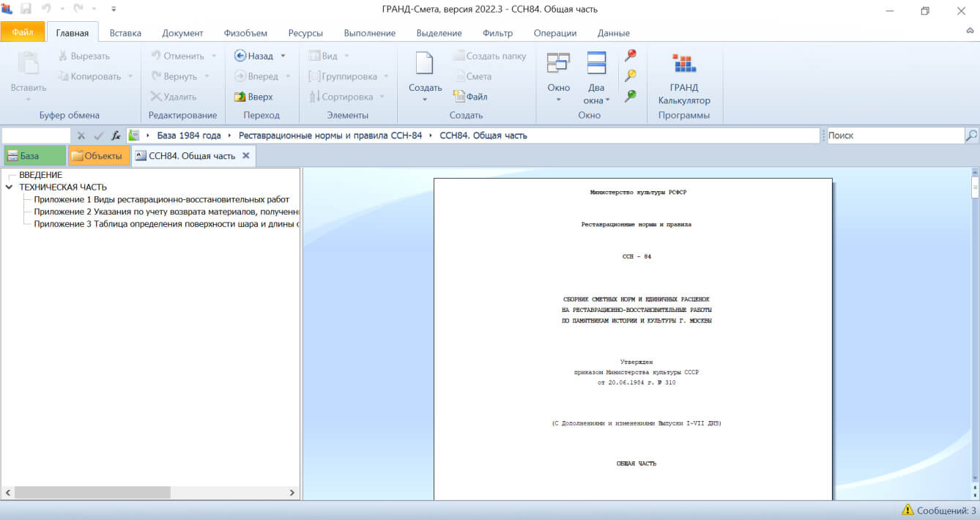The height and width of the screenshot is (520, 980).
Task: Close the ССН84. Общая часть tab
Action: click(x=246, y=155)
